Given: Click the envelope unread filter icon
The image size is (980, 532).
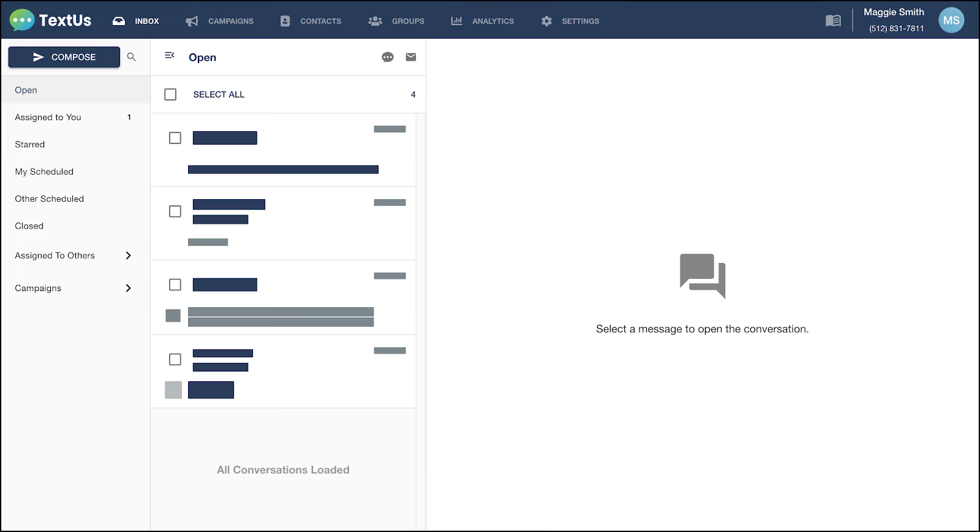Looking at the screenshot, I should coord(411,57).
